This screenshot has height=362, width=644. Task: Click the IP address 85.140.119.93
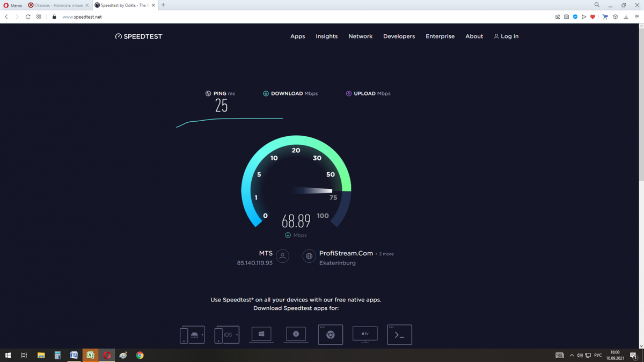(x=255, y=263)
